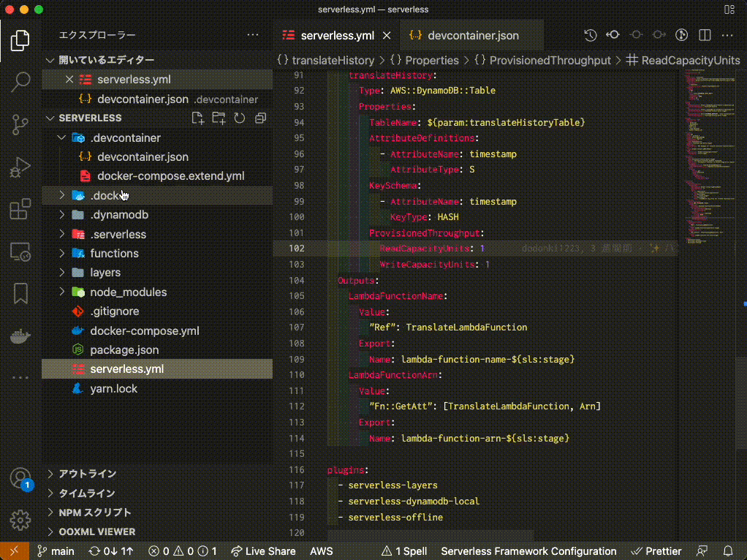Expand the node_modules folder
This screenshot has width=747, height=560.
[x=61, y=292]
